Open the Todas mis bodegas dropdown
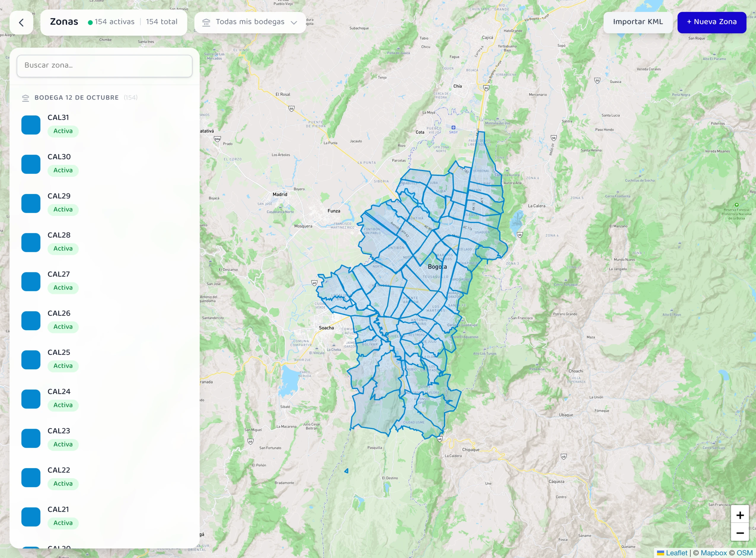 click(250, 22)
